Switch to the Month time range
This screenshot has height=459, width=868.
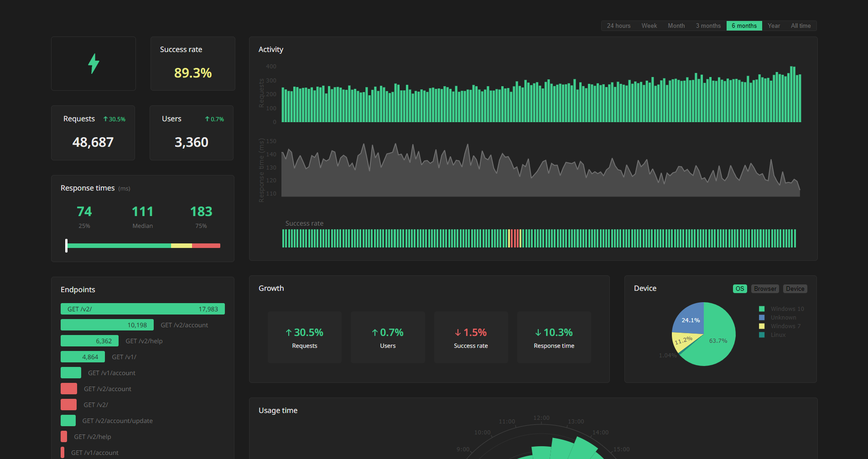pos(676,26)
